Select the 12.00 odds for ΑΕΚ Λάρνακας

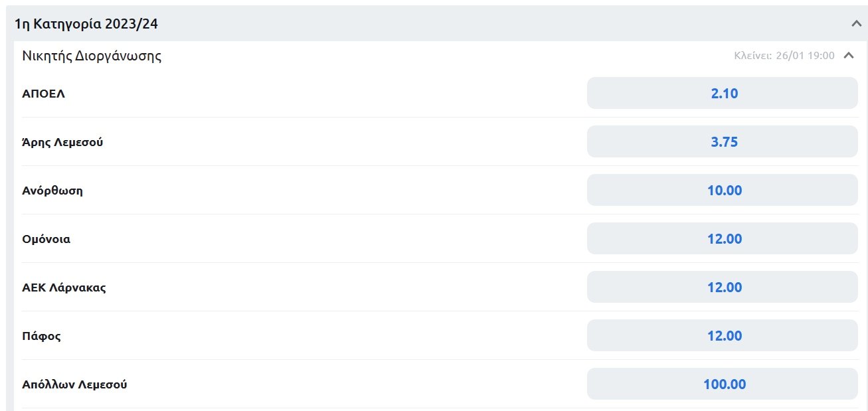click(723, 288)
